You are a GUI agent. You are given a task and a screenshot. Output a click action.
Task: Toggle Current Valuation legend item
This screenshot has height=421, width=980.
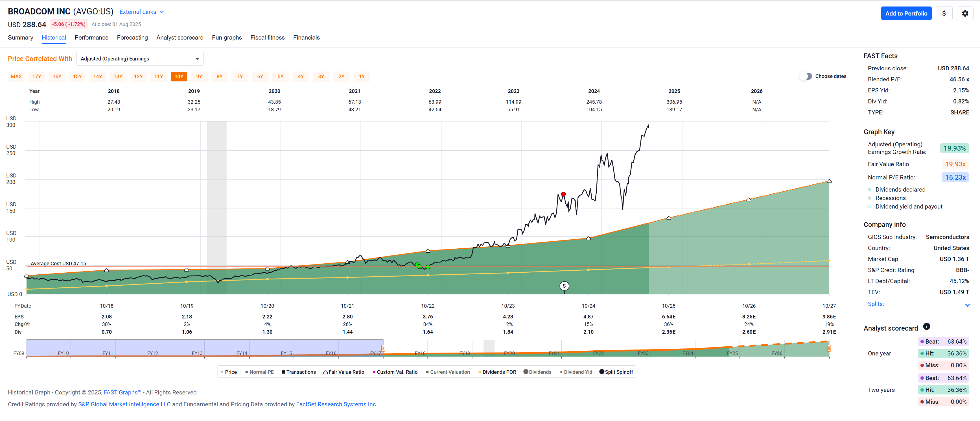(x=448, y=372)
